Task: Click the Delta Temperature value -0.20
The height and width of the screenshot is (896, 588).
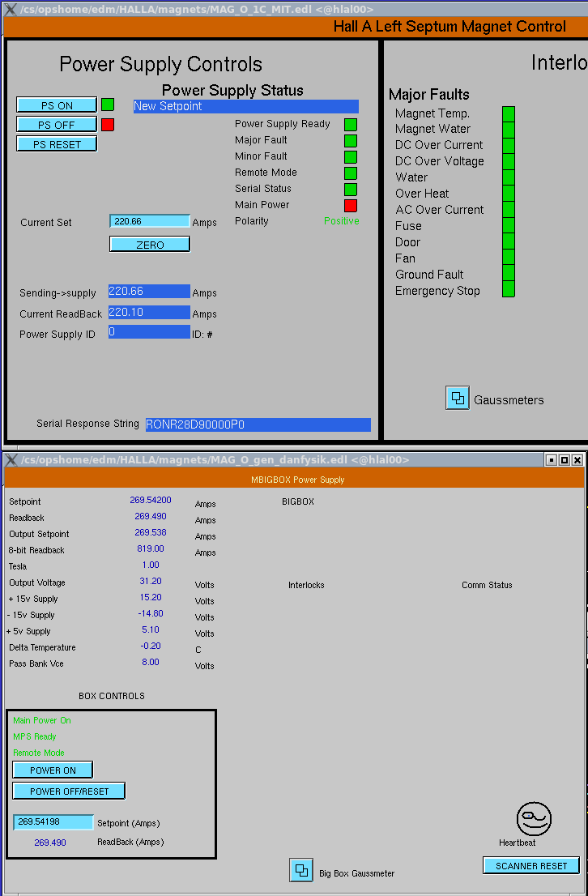Action: 151,646
